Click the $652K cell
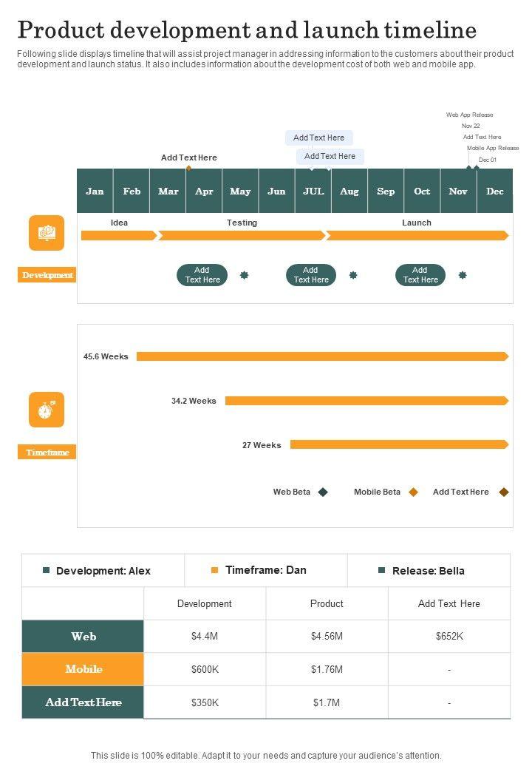The image size is (532, 769). [x=449, y=636]
